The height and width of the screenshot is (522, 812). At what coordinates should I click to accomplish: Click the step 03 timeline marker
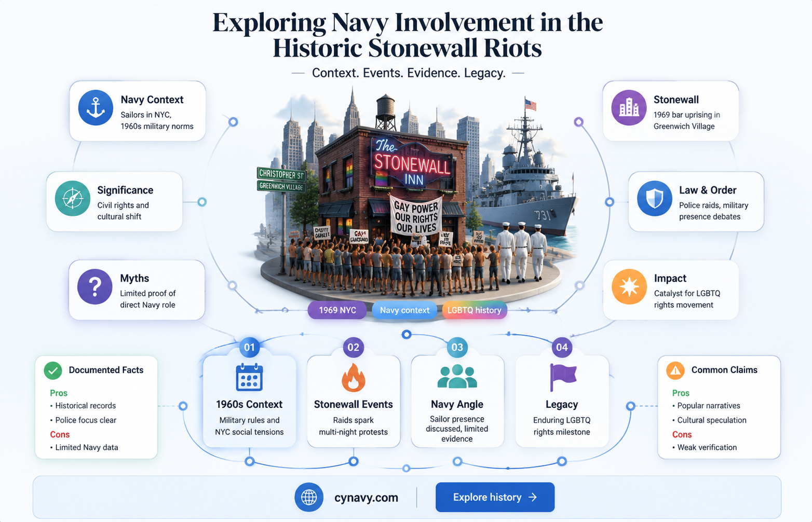coord(457,347)
